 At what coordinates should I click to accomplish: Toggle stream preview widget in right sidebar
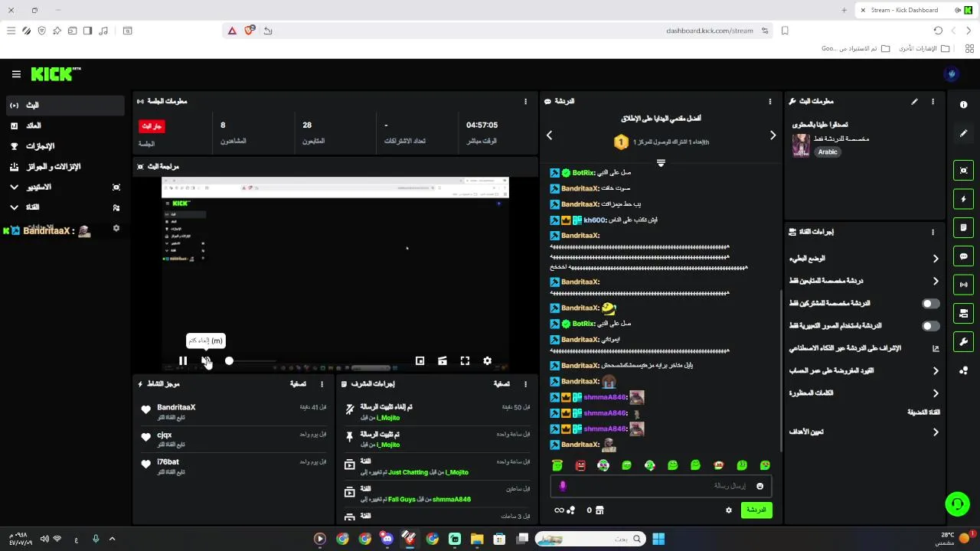963,171
